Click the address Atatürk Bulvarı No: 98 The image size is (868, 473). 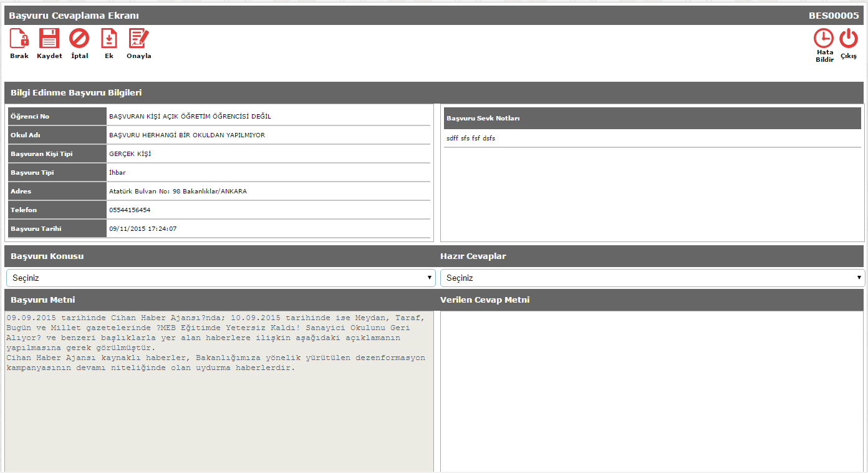[178, 192]
